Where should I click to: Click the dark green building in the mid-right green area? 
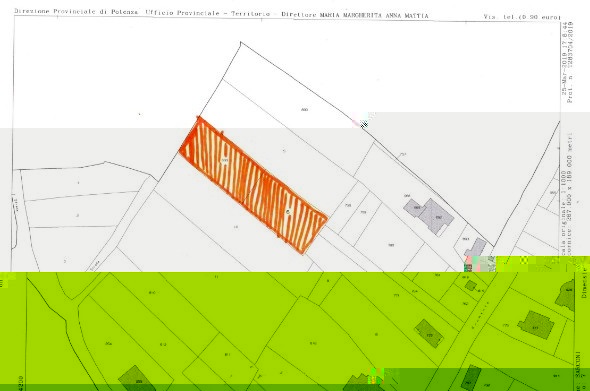pyautogui.click(x=429, y=333)
